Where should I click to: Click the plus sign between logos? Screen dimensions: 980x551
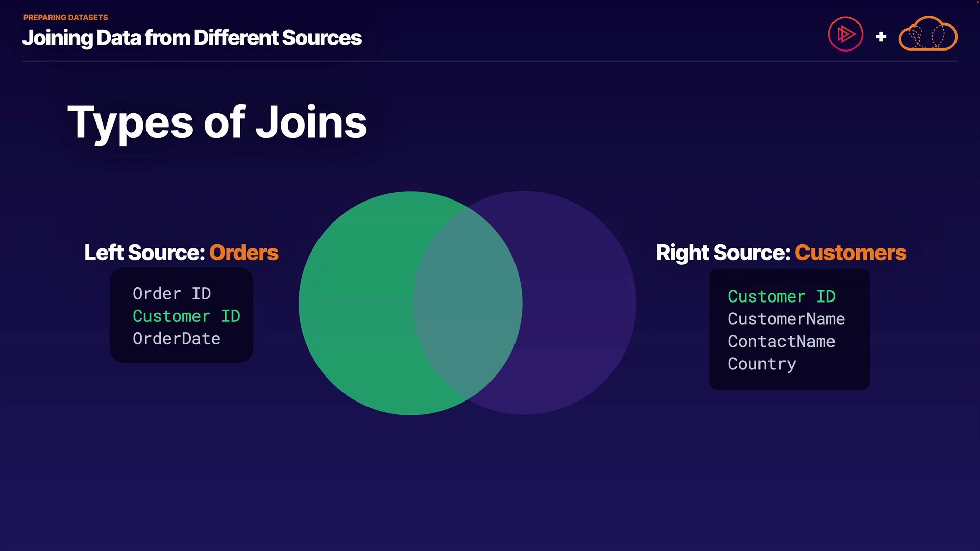[881, 37]
